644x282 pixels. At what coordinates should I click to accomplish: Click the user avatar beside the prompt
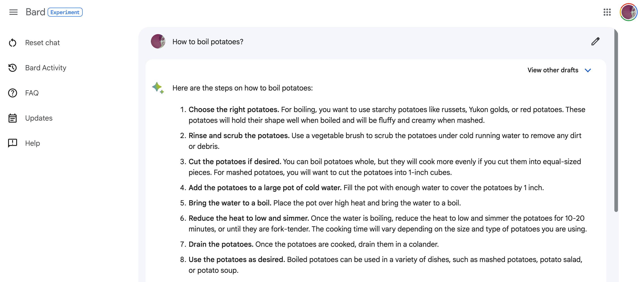(158, 42)
